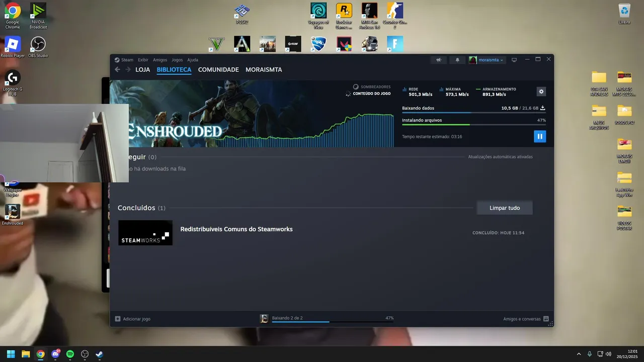Screen dimensions: 644x362
Task: Select the Counter-Strike 2 desktop icon
Action: click(395, 16)
